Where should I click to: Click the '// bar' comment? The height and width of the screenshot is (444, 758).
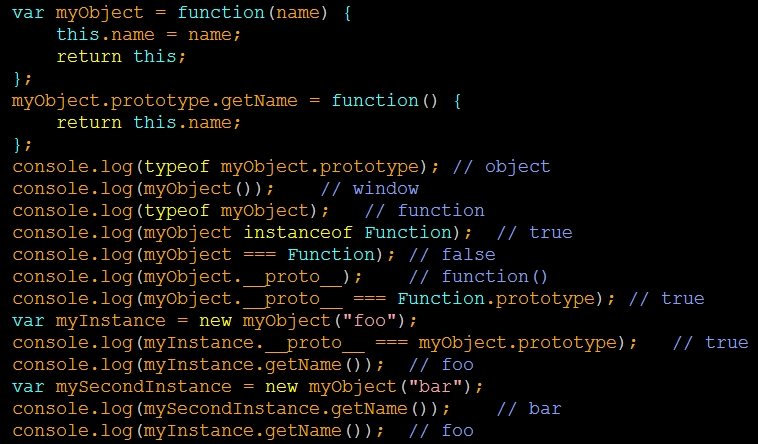coord(529,409)
